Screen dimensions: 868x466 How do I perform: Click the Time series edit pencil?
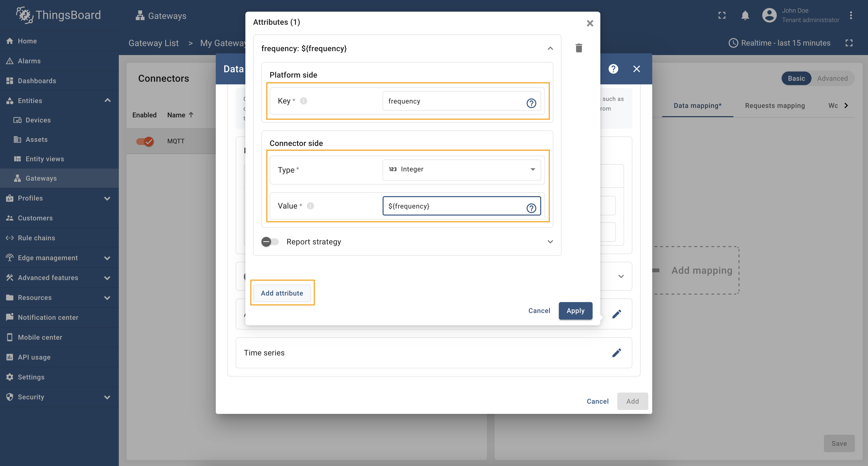[616, 353]
